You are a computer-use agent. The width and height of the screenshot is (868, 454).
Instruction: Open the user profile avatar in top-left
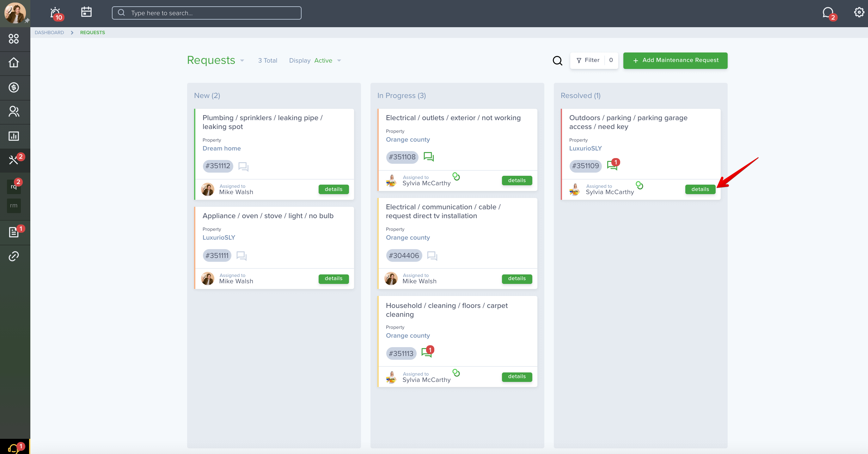[x=15, y=13]
